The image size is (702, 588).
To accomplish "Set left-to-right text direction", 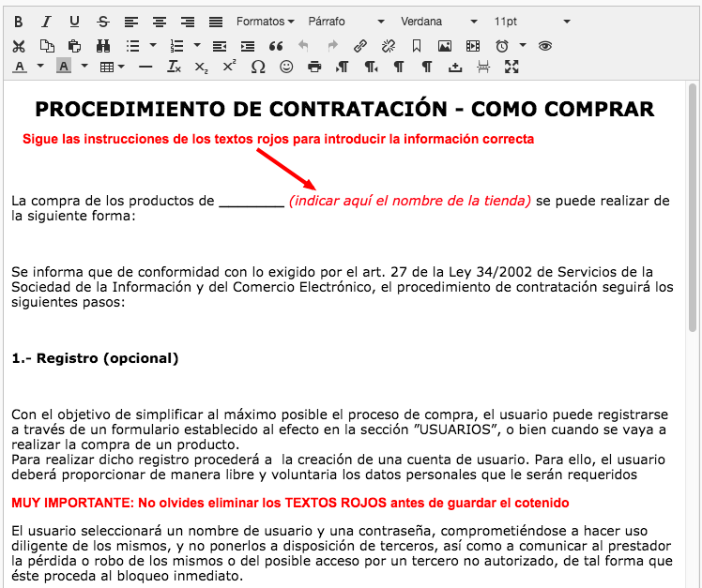I will pyautogui.click(x=343, y=68).
